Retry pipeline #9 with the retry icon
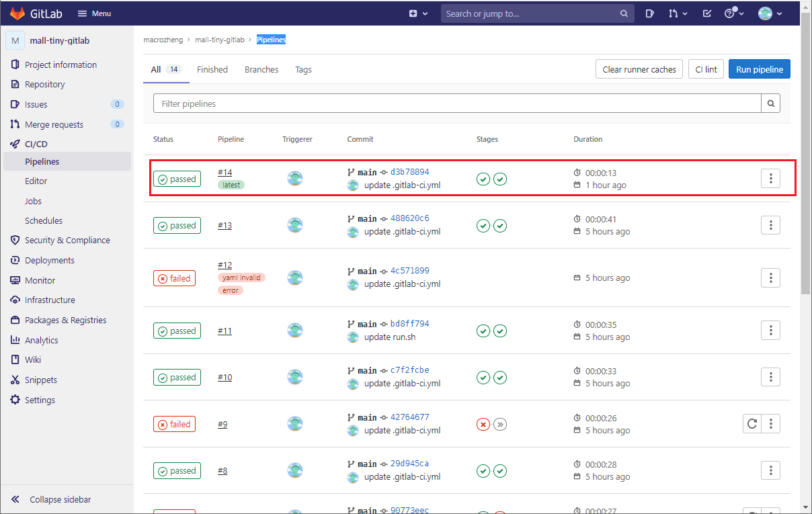 (752, 423)
